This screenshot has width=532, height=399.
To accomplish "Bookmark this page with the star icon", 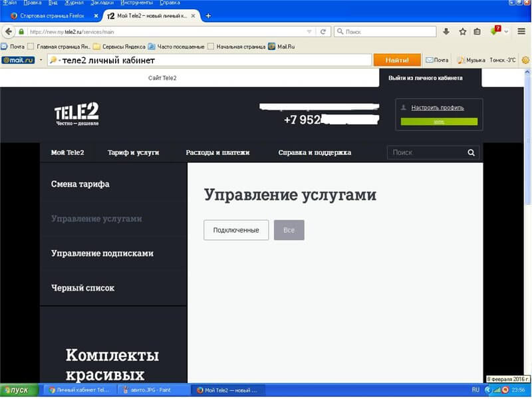I will (x=462, y=31).
